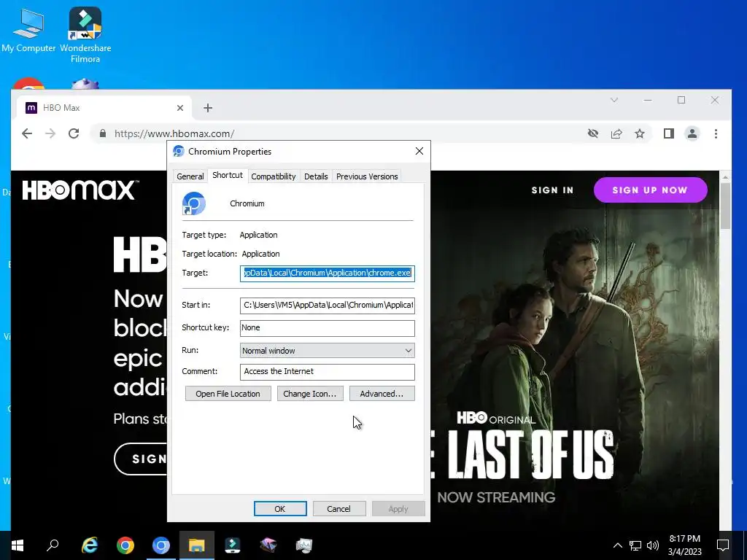The width and height of the screenshot is (747, 560).
Task: Toggle the browser side panel
Action: click(669, 134)
